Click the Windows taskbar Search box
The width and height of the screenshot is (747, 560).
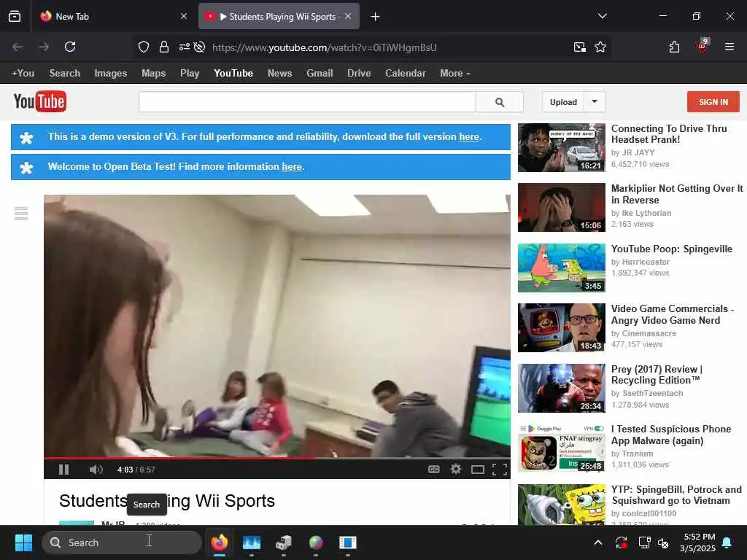tap(122, 542)
